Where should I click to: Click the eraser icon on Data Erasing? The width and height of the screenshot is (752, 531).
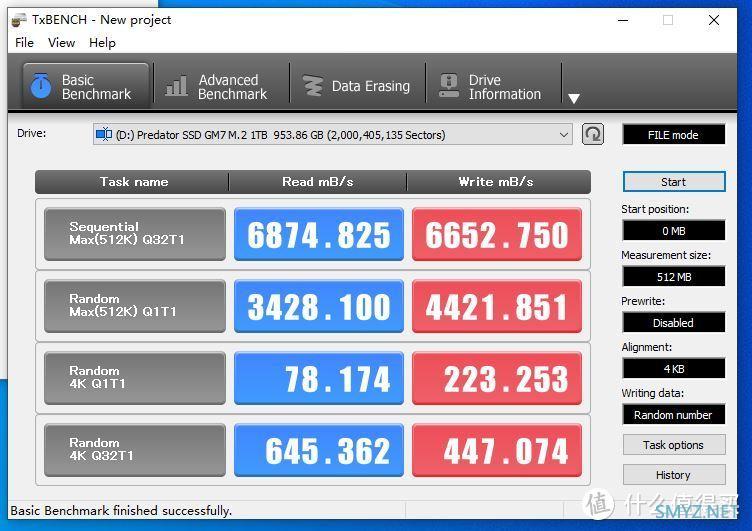click(313, 86)
